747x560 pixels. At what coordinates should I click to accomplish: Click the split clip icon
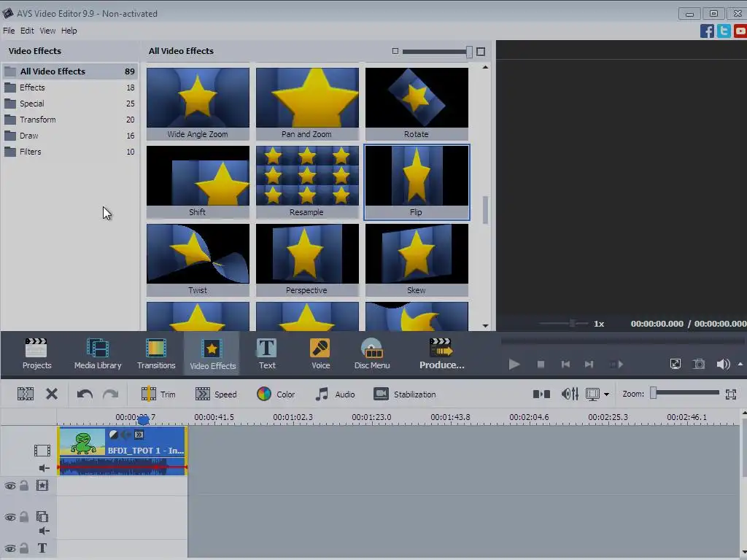[26, 394]
